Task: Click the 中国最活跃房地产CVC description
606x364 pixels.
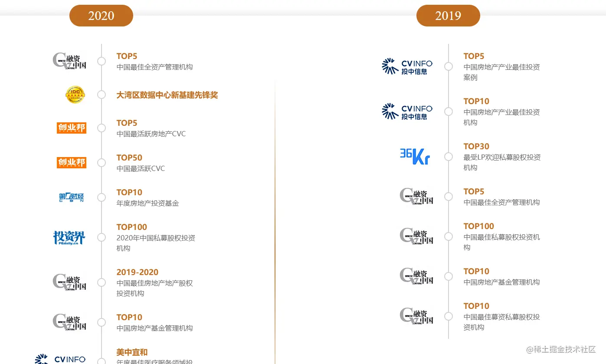Action: [x=151, y=134]
